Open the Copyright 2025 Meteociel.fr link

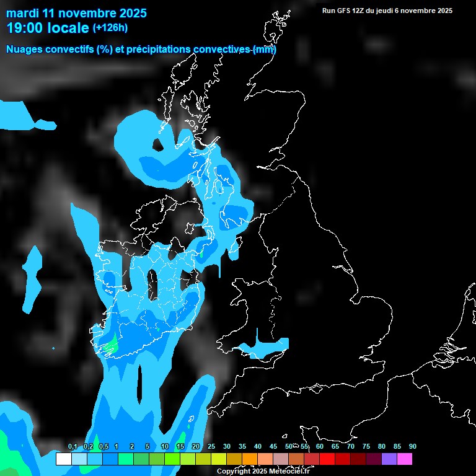pos(263,471)
